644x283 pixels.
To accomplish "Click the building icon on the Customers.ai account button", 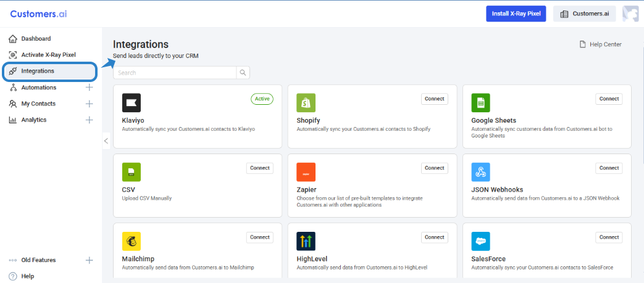I will (x=565, y=14).
